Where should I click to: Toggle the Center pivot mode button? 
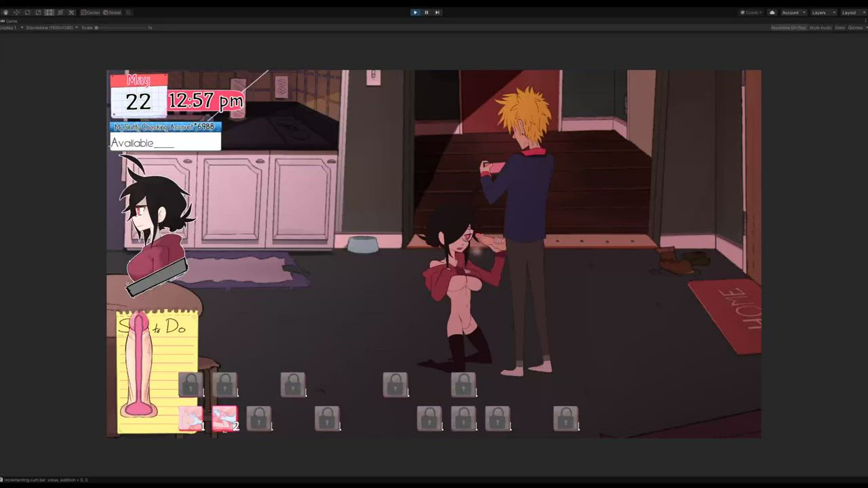90,12
